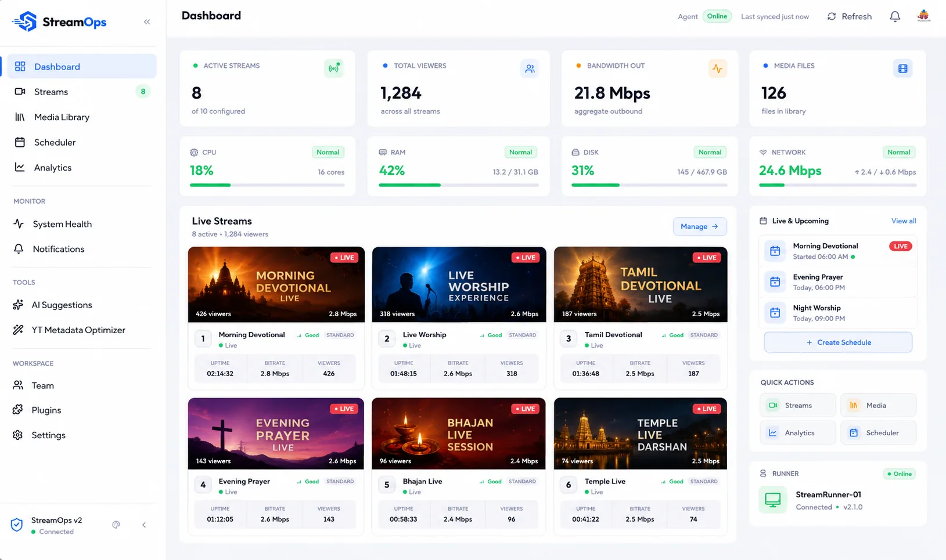
Task: Click the Scheduler quick action
Action: (x=879, y=433)
